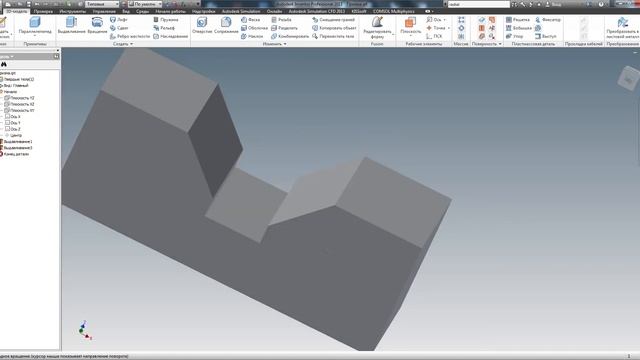Choose the Рельеф emboss tool
This screenshot has width=640, height=360.
point(164,28)
